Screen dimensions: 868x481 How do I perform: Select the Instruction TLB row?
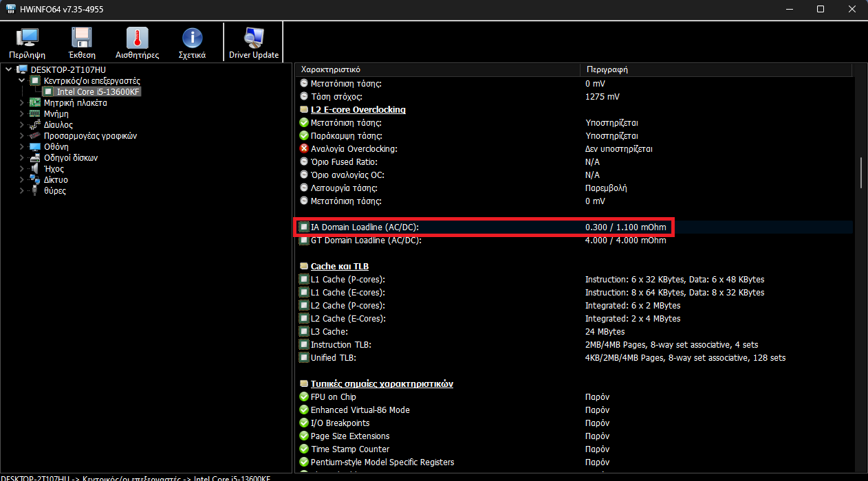point(574,345)
